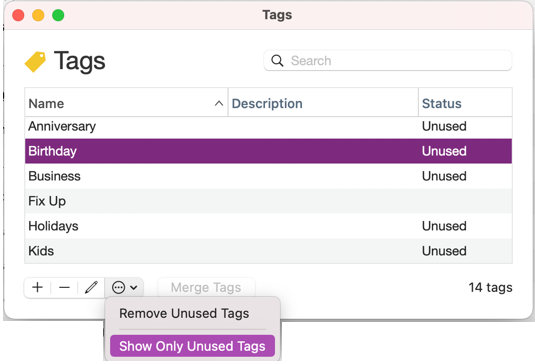Click the minus icon to remove tag
This screenshot has height=364, width=535.
(x=64, y=287)
